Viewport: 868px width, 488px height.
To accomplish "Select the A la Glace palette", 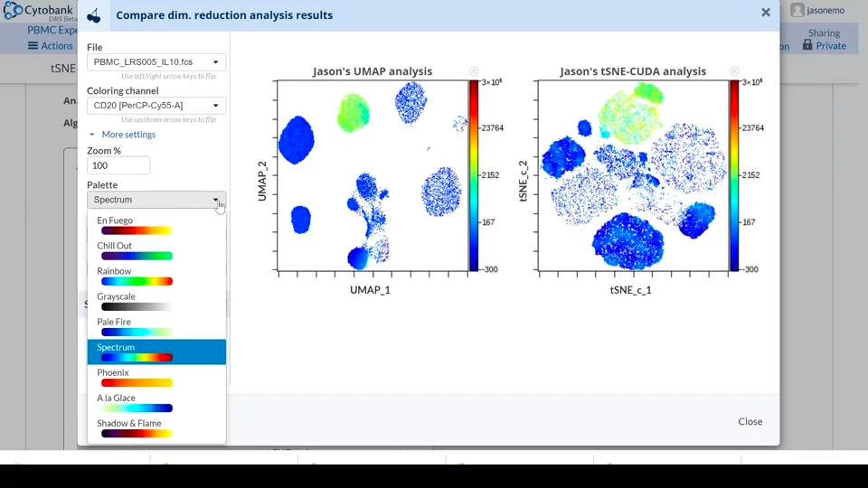I will (156, 403).
